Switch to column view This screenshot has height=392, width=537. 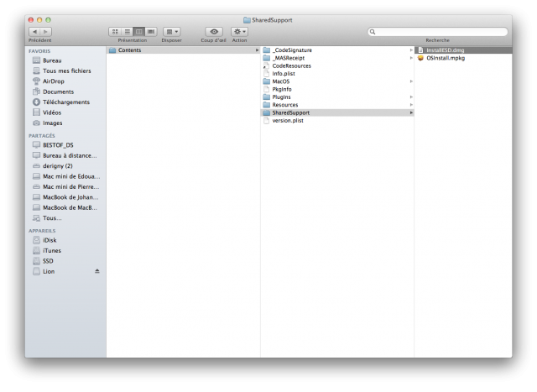[138, 32]
